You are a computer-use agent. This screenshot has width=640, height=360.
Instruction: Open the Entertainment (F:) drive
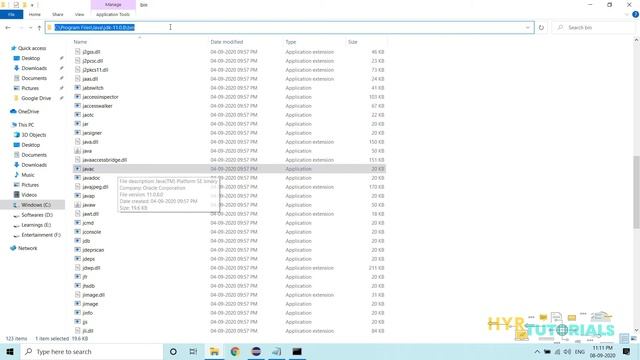(41, 235)
